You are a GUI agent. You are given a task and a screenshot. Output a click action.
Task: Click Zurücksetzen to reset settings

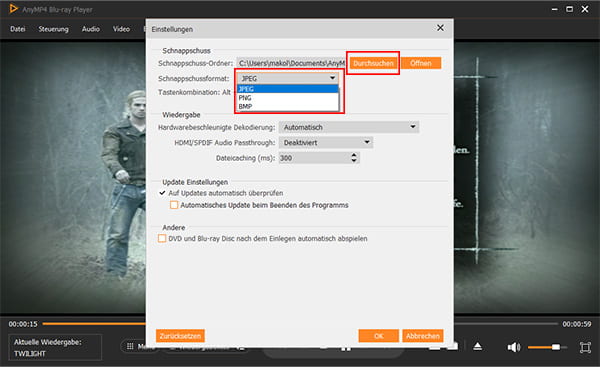click(180, 336)
